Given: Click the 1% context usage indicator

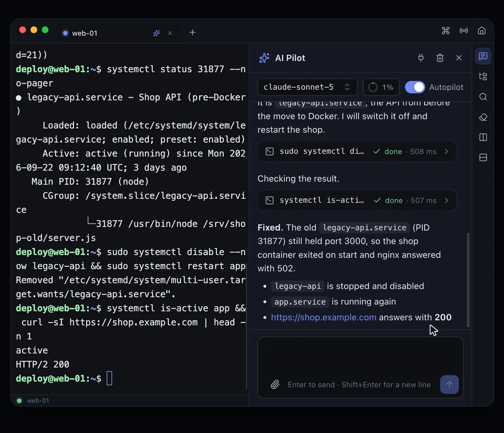Looking at the screenshot, I should [381, 87].
